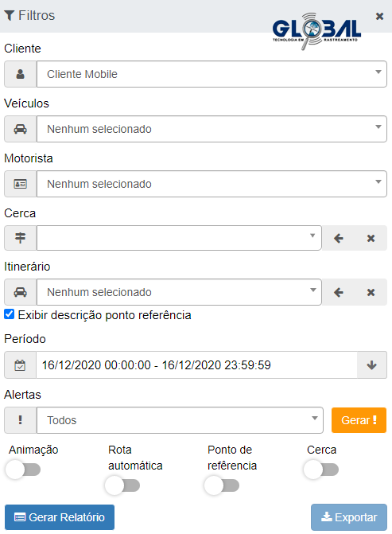Click the orange Gerar button
Viewport: 392px width, 534px height.
(x=359, y=420)
